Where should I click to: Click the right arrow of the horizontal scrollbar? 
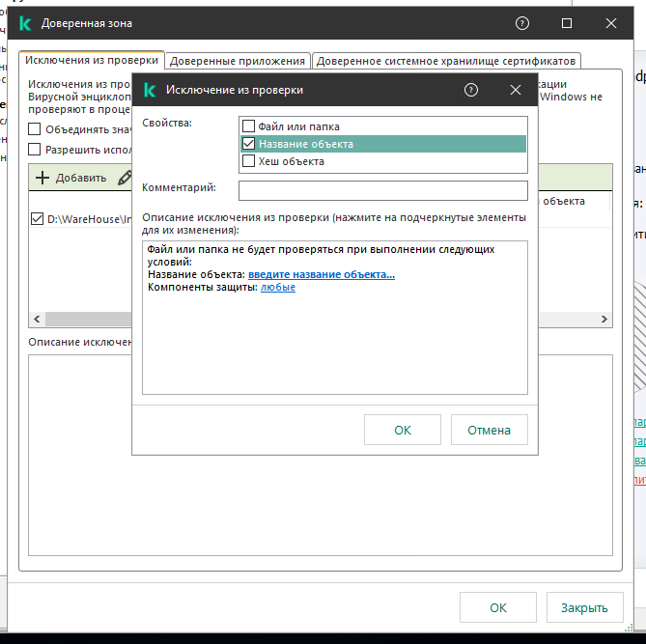tap(604, 319)
